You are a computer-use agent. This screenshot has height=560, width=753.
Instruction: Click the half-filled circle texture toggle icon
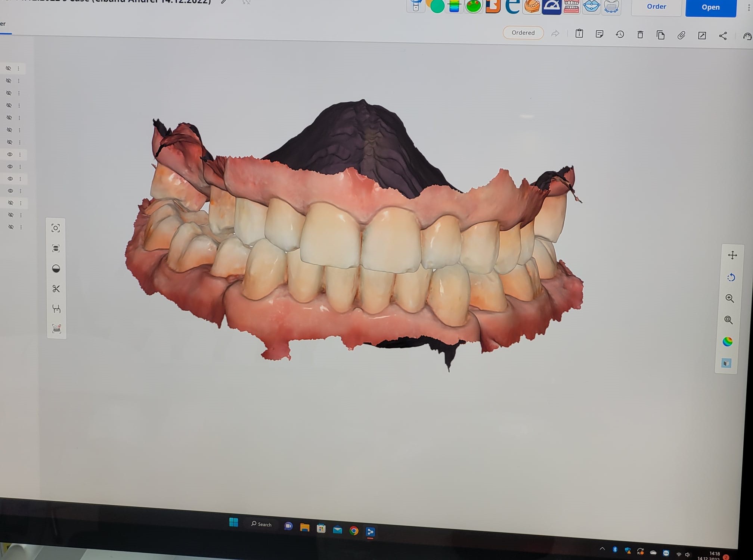click(x=56, y=268)
